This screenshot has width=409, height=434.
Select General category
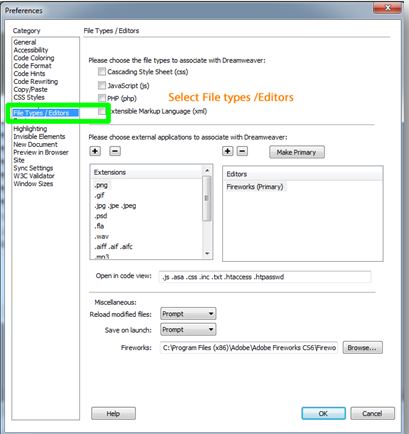tap(25, 42)
